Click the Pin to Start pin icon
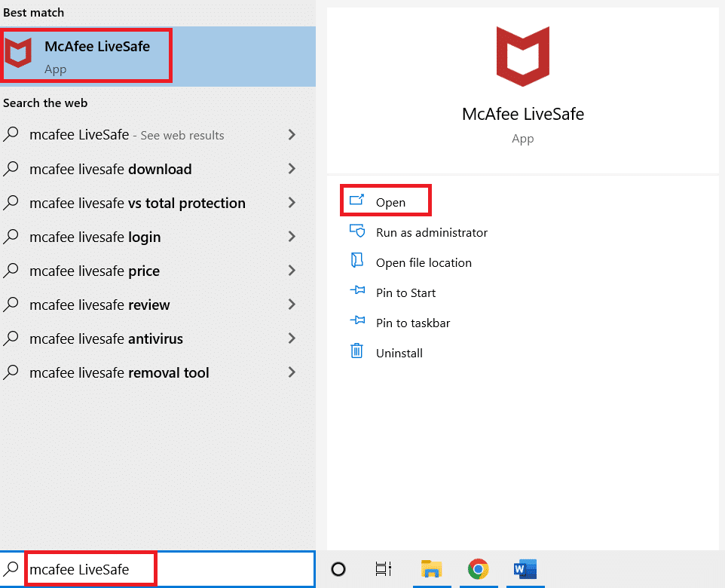 (357, 290)
